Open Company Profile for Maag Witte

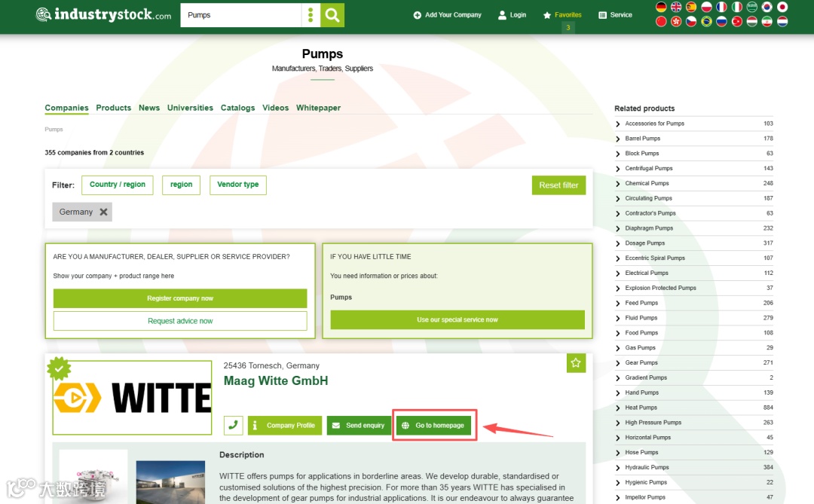click(x=285, y=425)
